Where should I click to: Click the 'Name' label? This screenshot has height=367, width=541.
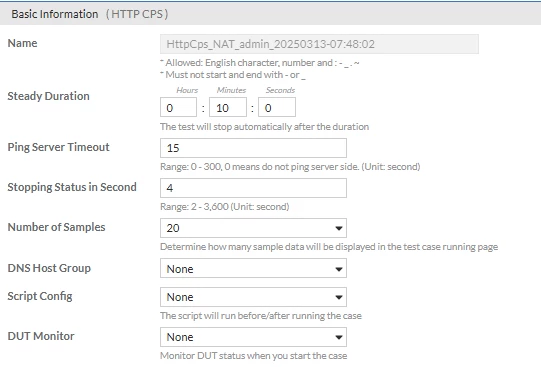point(22,43)
